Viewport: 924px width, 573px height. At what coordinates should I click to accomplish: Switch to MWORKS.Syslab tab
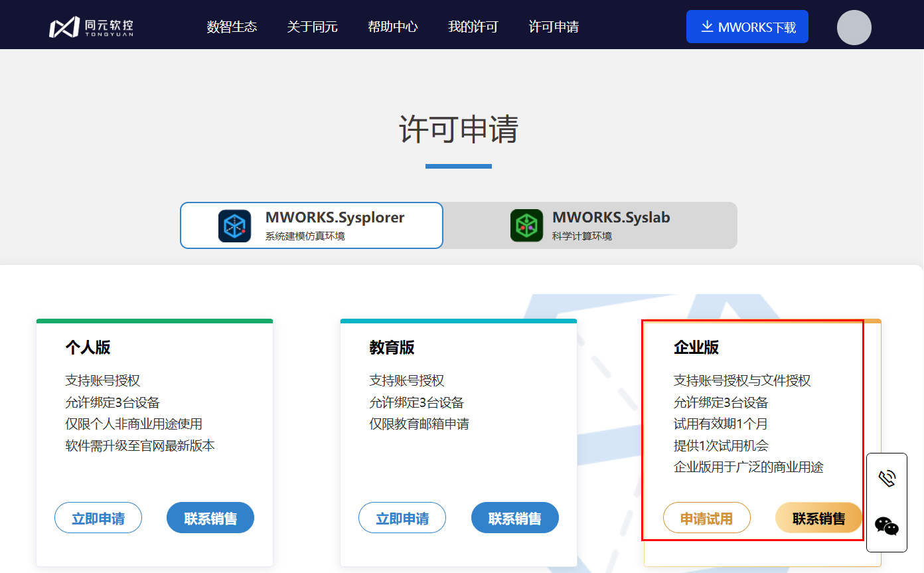pyautogui.click(x=590, y=226)
